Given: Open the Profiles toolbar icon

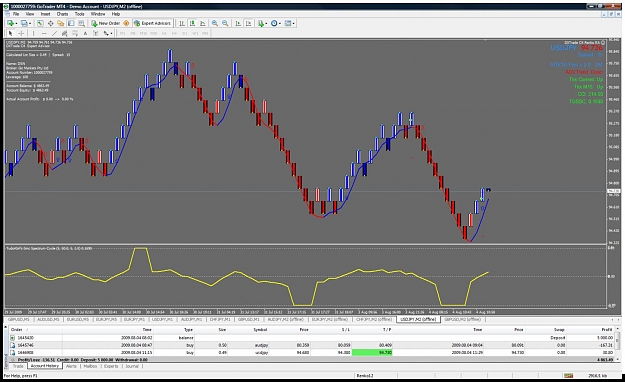Looking at the screenshot, I should point(24,23).
